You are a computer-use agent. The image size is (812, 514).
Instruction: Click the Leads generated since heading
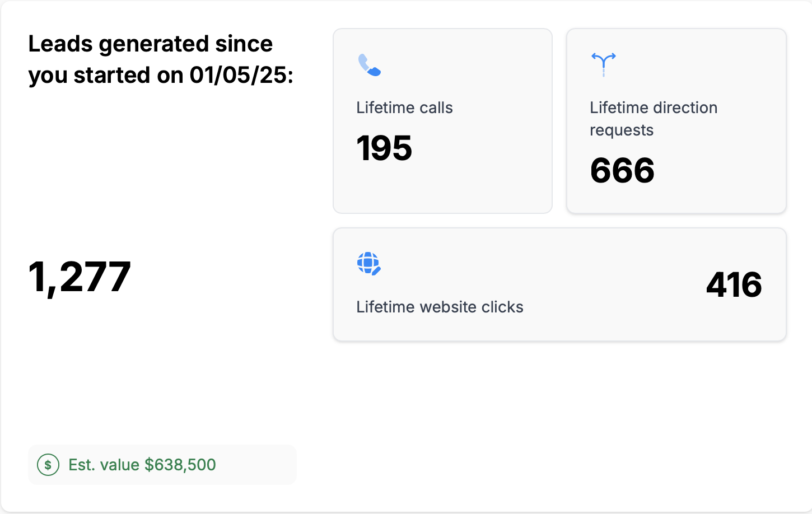point(150,44)
